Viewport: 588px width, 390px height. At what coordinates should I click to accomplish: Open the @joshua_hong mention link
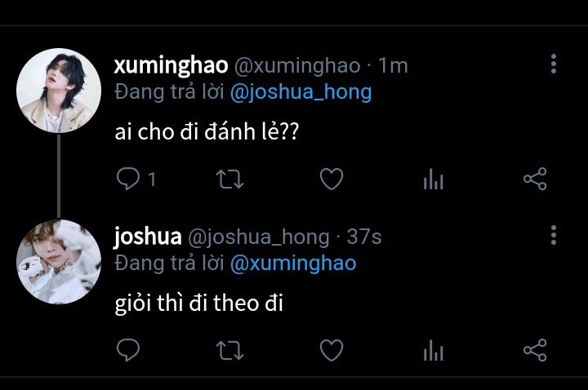pos(301,92)
